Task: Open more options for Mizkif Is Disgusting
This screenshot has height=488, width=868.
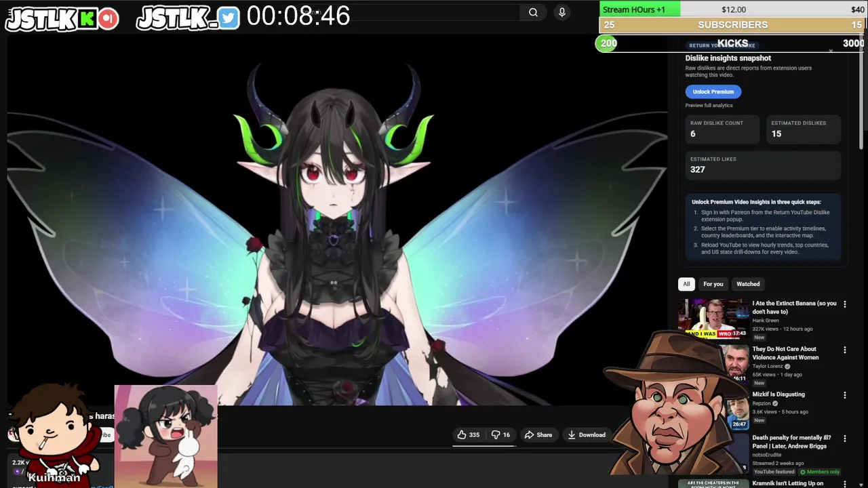Action: tap(845, 395)
